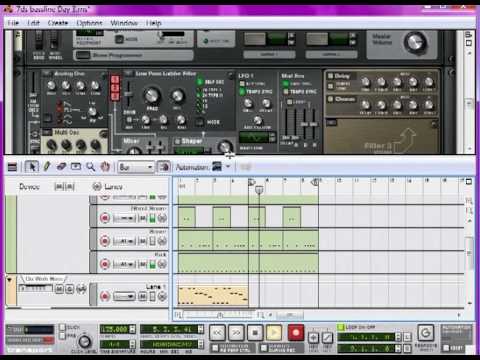Viewport: 480px width, 360px height.
Task: Click the song position playhead marker
Action: click(259, 190)
